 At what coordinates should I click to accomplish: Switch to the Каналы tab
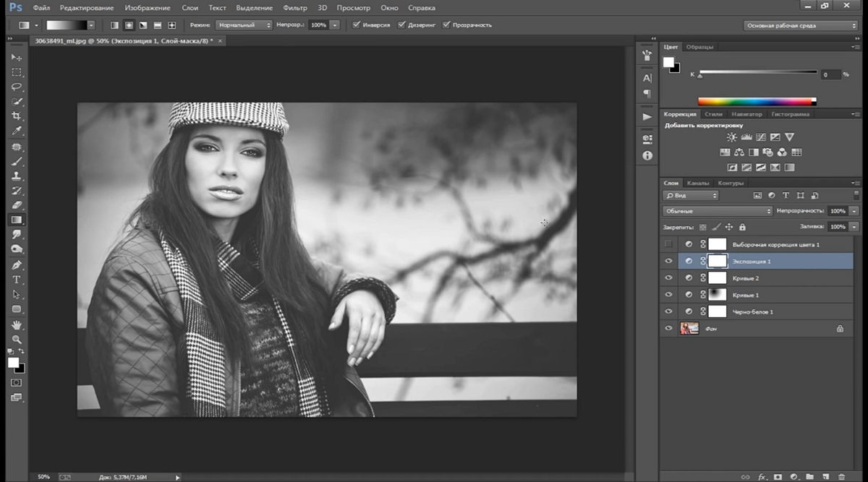coord(699,183)
